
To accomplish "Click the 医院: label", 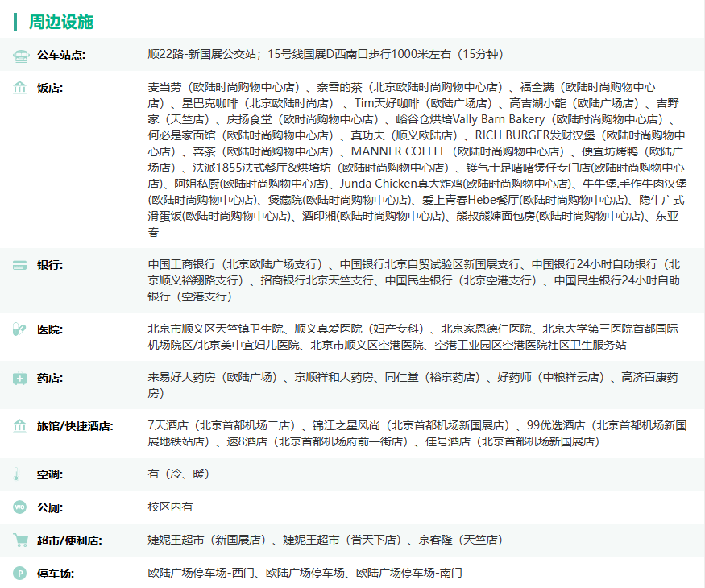I will coord(50,329).
